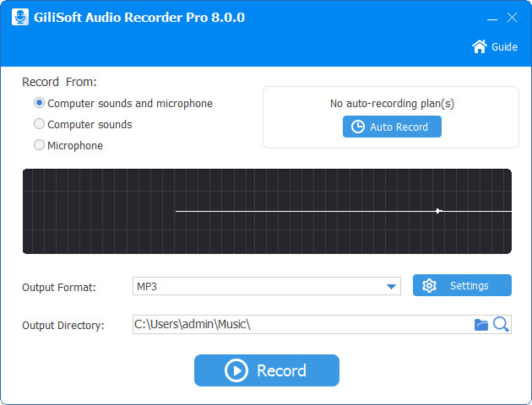Click the audio waveform display area
This screenshot has width=532, height=405.
(267, 211)
